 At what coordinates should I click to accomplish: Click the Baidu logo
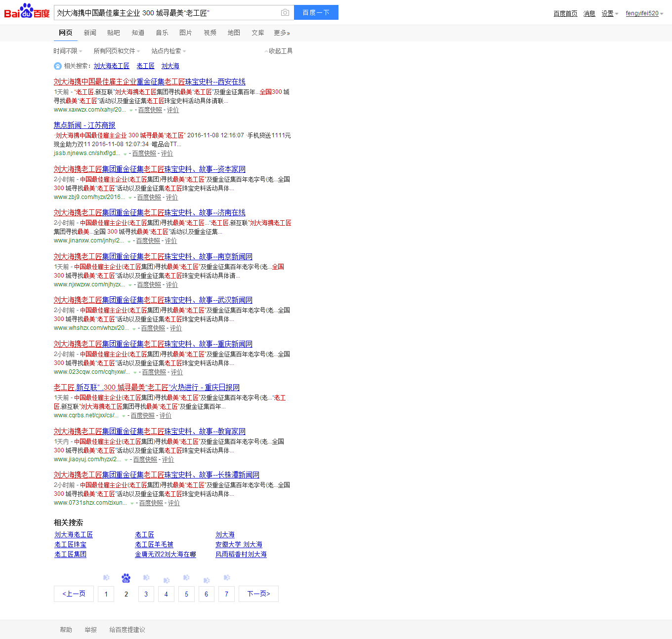click(27, 11)
